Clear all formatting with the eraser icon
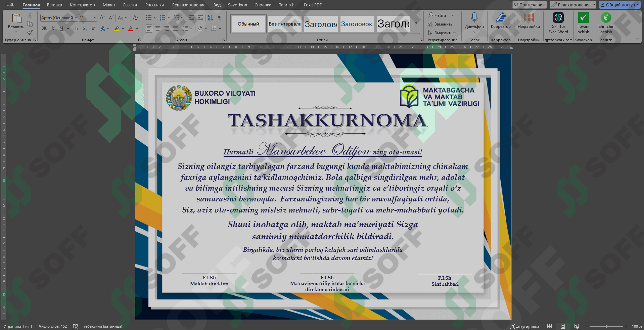This screenshot has width=644, height=330. 136,17
